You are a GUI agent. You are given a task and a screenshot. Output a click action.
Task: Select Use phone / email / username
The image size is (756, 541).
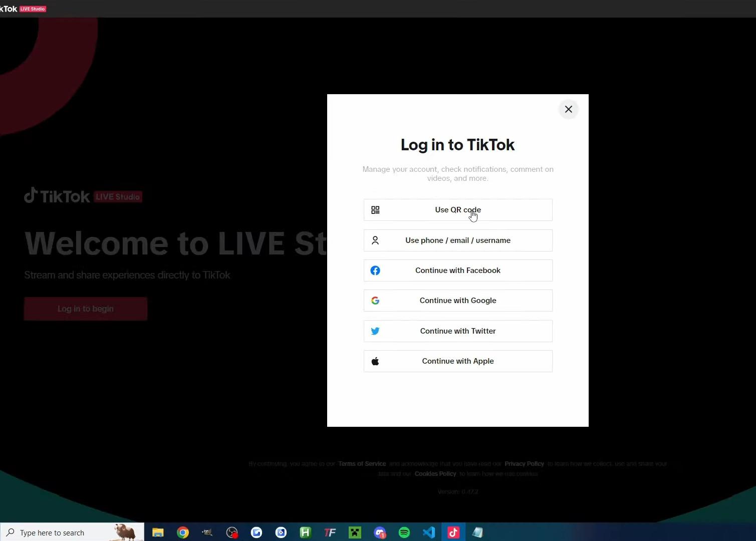[x=458, y=240]
